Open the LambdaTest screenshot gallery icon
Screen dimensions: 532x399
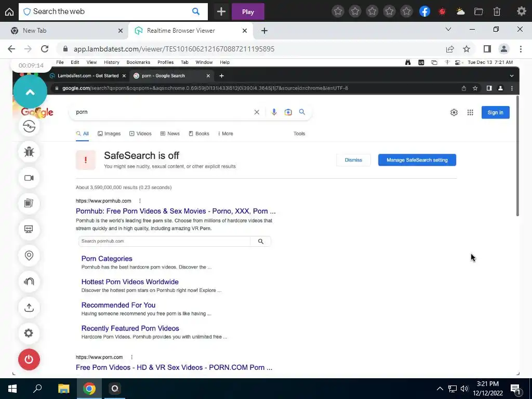pos(29,203)
